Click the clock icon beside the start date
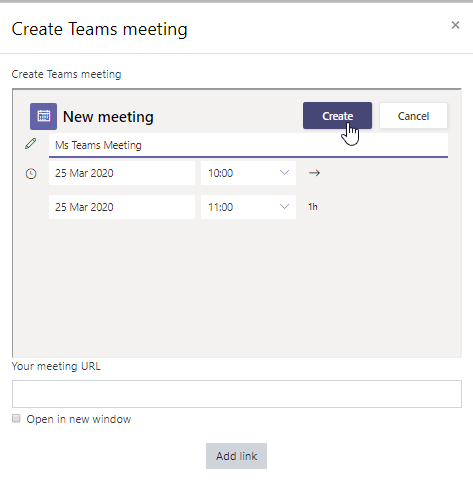Image resolution: width=473 pixels, height=481 pixels. pyautogui.click(x=31, y=174)
